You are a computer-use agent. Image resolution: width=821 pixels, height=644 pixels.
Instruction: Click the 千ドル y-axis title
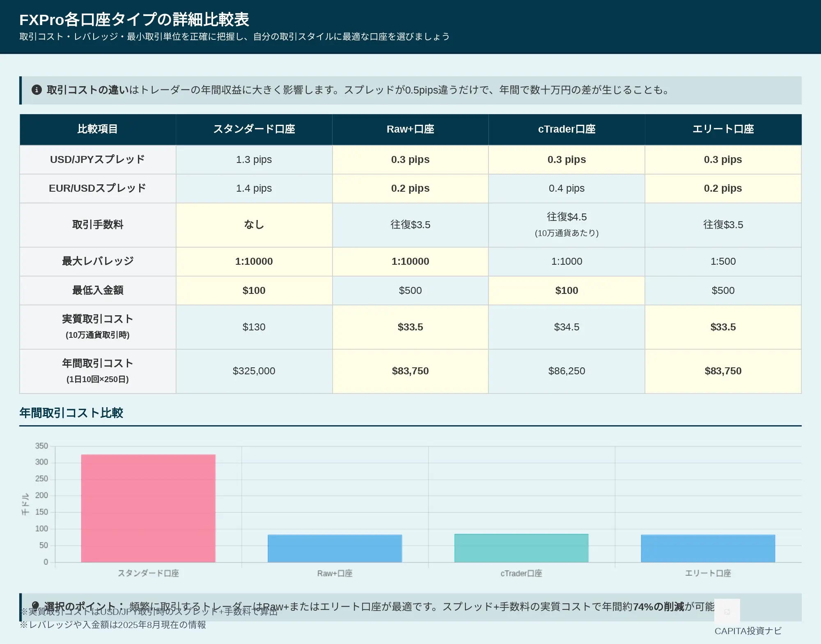point(25,504)
